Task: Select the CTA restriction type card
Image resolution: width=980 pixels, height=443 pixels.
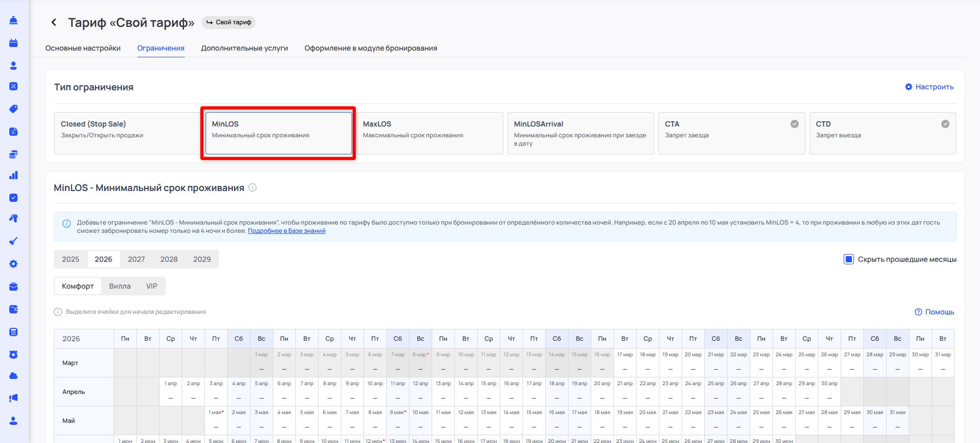Action: (x=731, y=133)
